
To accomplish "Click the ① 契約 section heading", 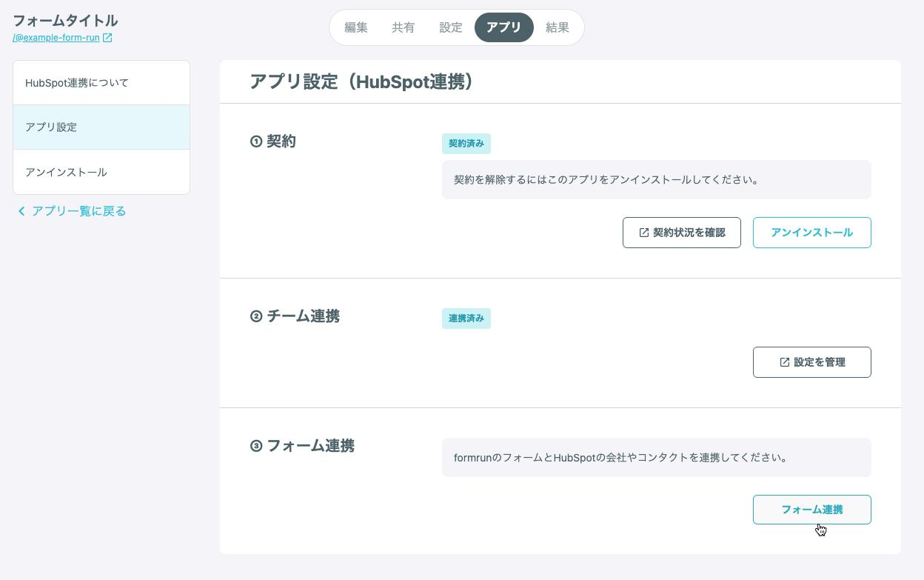I will pyautogui.click(x=273, y=141).
